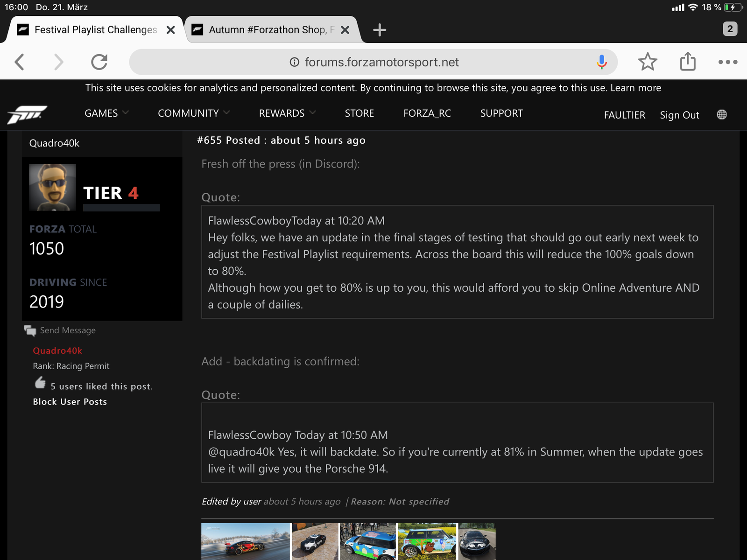
Task: Go forward with the browser forward arrow
Action: [58, 62]
